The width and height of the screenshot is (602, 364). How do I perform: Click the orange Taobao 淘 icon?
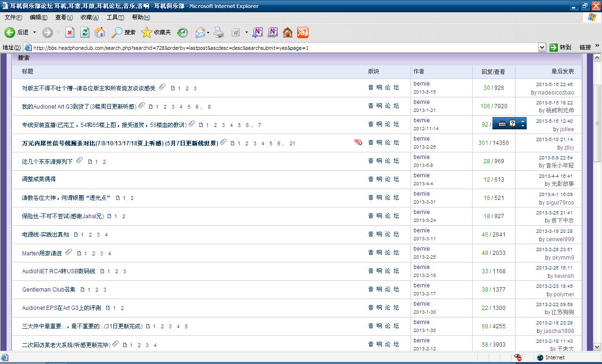[302, 32]
